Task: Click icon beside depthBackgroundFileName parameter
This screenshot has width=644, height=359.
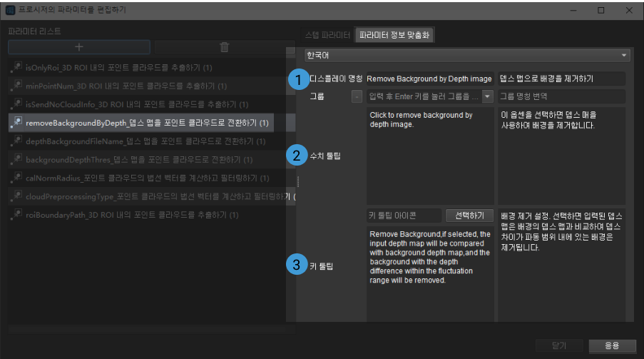Action: (x=16, y=141)
